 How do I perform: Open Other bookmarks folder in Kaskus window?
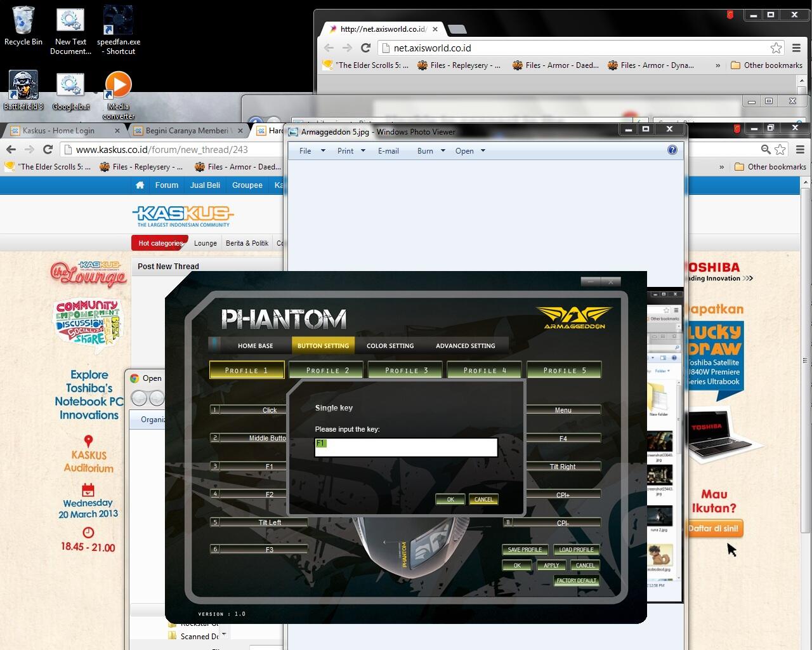tap(770, 167)
